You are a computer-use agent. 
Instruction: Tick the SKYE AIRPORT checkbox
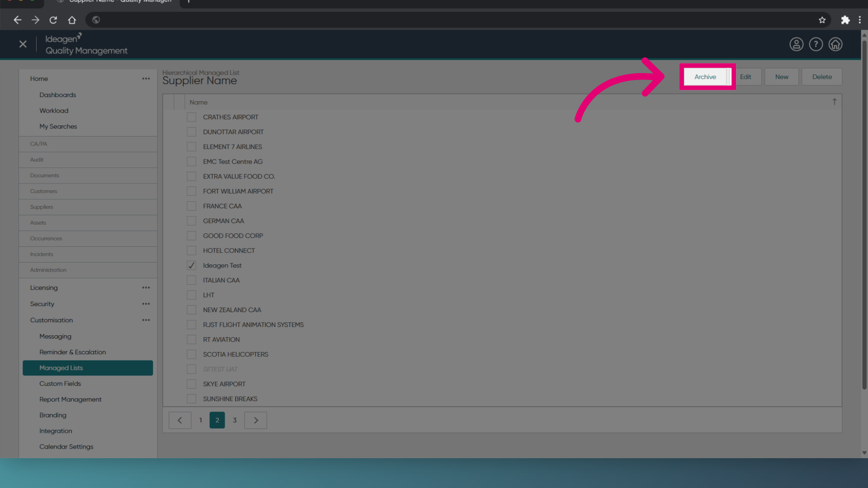pyautogui.click(x=192, y=384)
